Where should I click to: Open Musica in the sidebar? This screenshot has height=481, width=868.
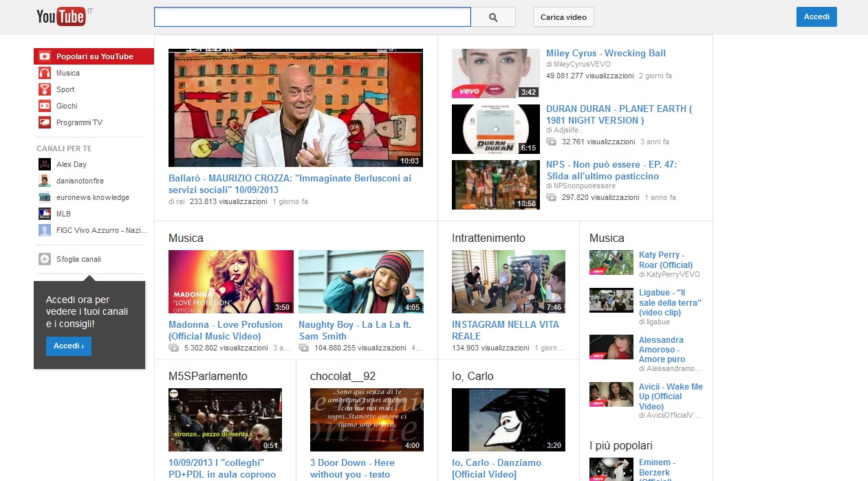(x=68, y=73)
